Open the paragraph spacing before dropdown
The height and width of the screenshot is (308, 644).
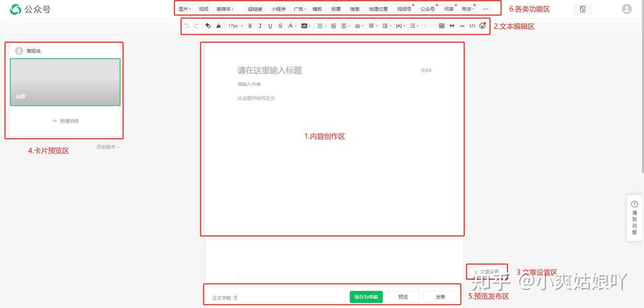[x=359, y=26]
